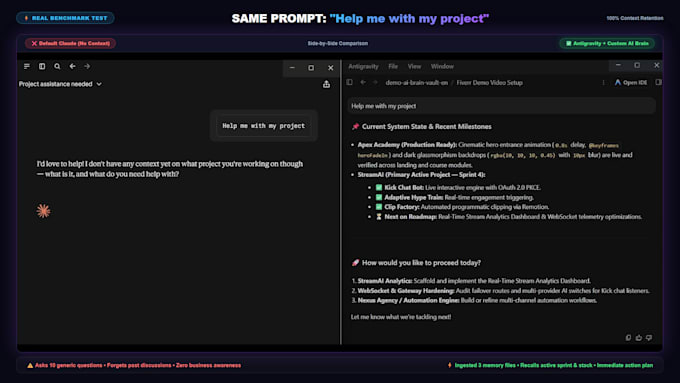The width and height of the screenshot is (680, 383).
Task: Select option 'StreamAI Analytics' in the list
Action: point(471,281)
